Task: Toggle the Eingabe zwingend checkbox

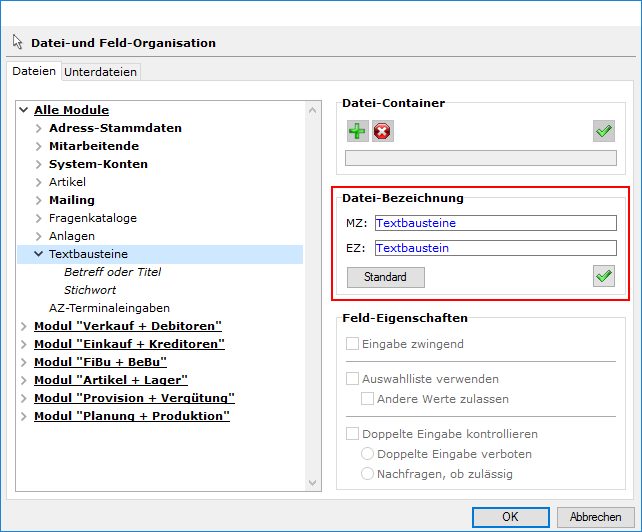Action: (x=352, y=344)
